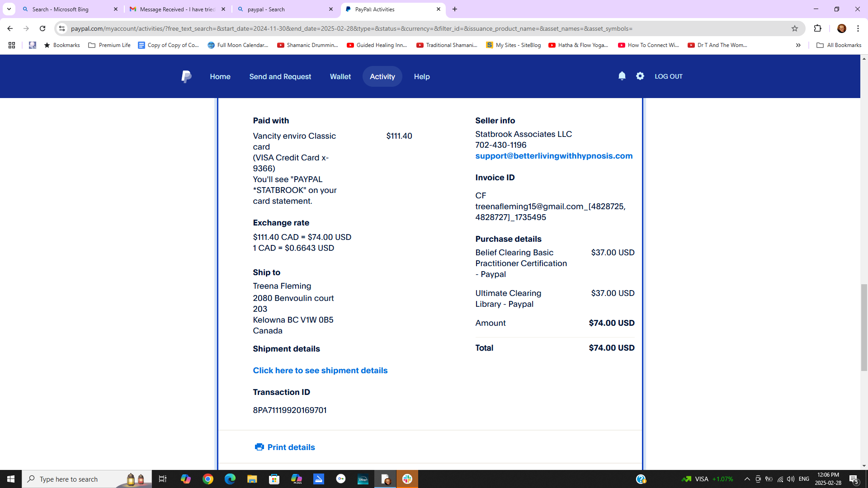Image resolution: width=868 pixels, height=488 pixels.
Task: Reload the page
Action: 42,28
